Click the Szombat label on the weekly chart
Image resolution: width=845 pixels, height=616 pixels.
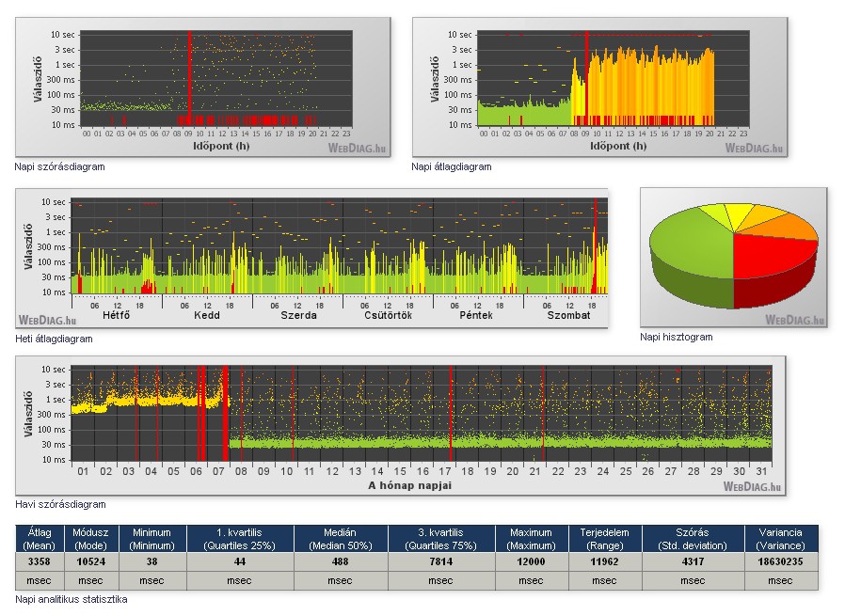(568, 315)
